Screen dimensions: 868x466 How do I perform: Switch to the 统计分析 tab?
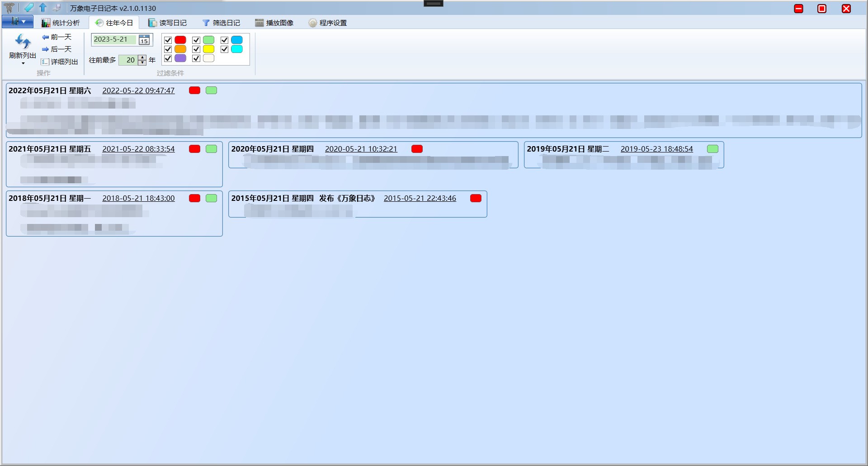tap(61, 23)
